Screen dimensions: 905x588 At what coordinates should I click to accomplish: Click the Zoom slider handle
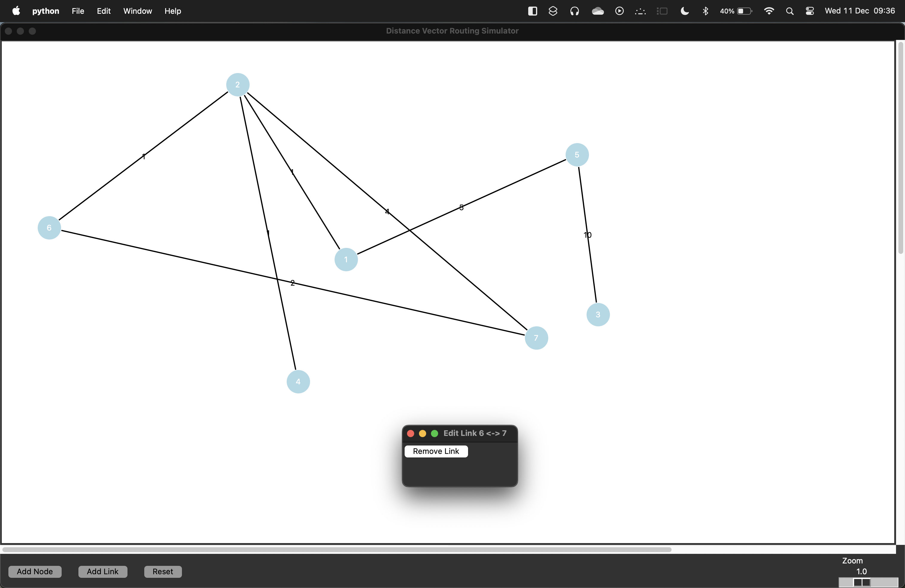click(x=862, y=582)
